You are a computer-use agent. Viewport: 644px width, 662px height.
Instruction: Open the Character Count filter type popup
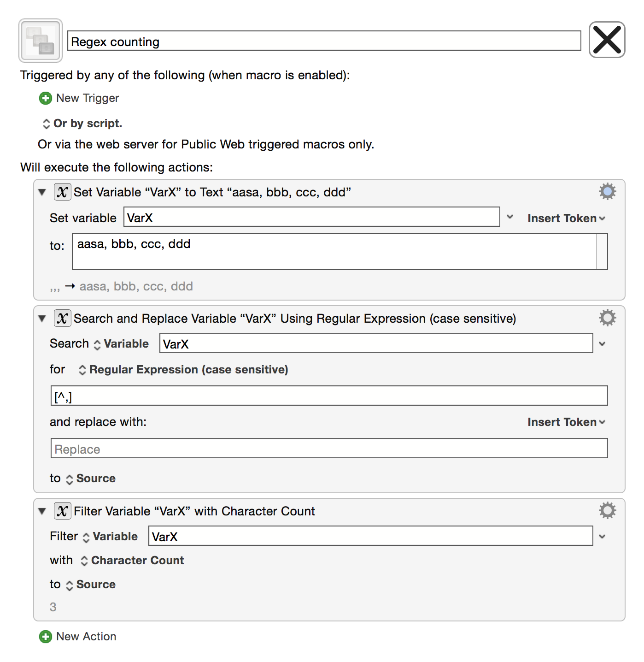[133, 561]
